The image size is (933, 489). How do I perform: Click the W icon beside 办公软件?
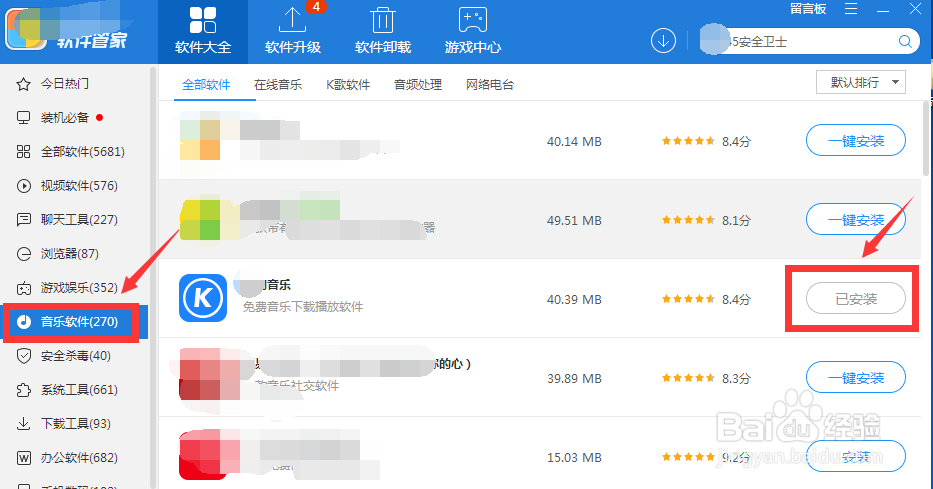click(23, 458)
